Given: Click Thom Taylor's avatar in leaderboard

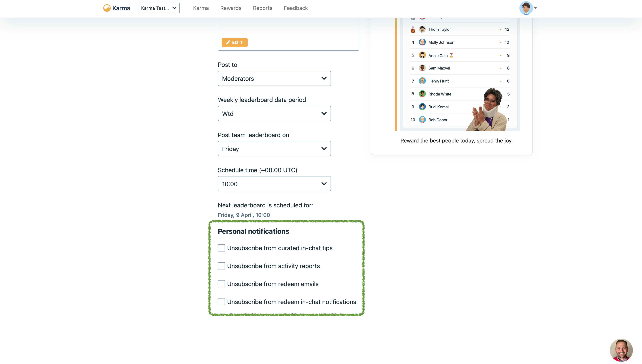Looking at the screenshot, I should [x=422, y=29].
